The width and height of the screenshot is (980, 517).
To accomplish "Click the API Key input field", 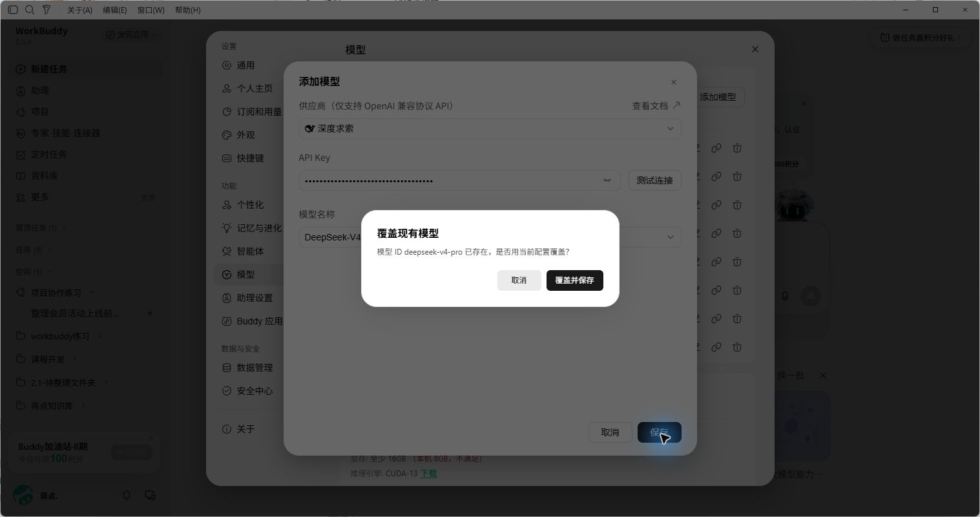I will (x=459, y=180).
